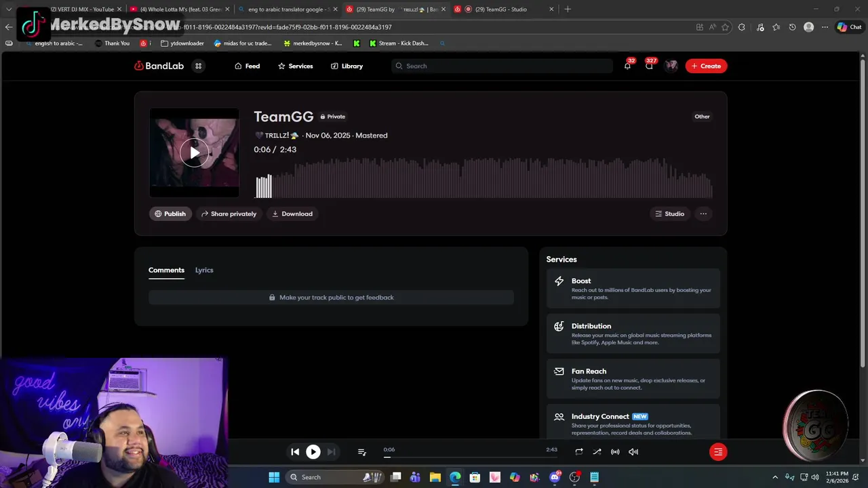Open the Boost service

(x=633, y=288)
